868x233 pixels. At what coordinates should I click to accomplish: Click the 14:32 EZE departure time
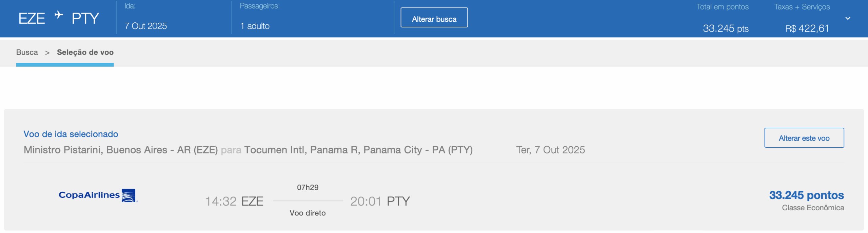[234, 202]
